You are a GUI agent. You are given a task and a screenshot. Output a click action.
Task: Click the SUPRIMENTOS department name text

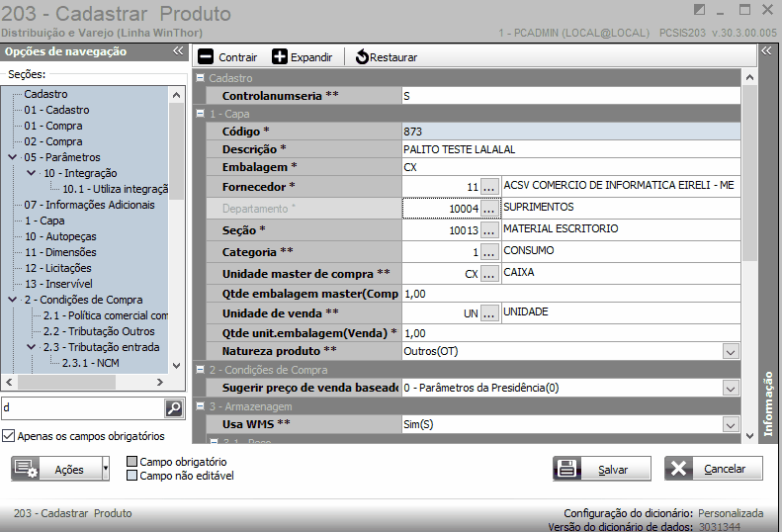(539, 207)
